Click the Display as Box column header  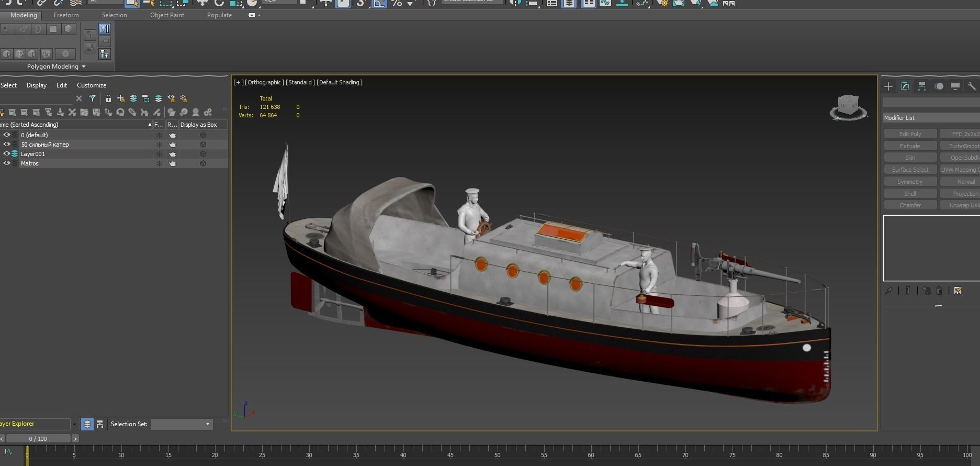pyautogui.click(x=203, y=125)
